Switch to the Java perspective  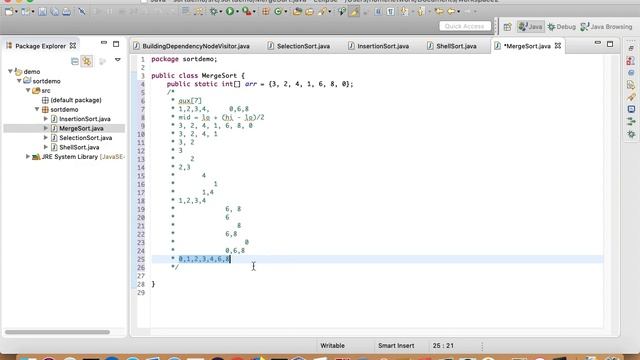coord(531,27)
